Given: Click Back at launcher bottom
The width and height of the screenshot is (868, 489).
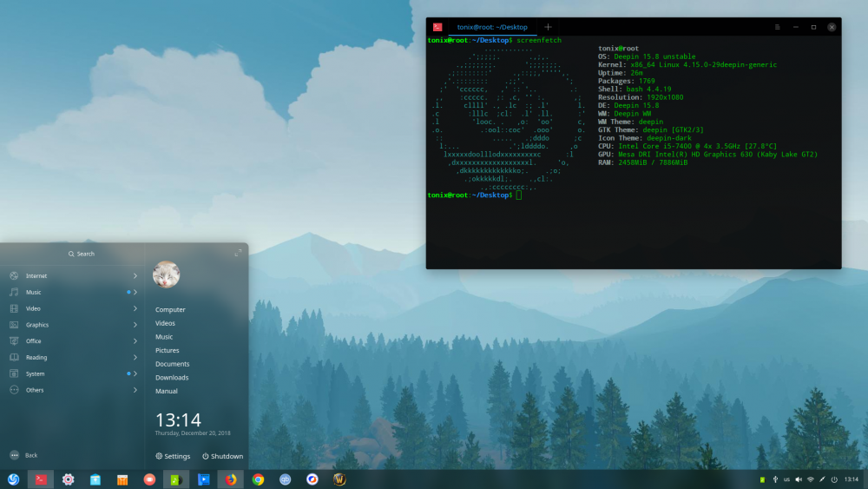Looking at the screenshot, I should pos(23,455).
